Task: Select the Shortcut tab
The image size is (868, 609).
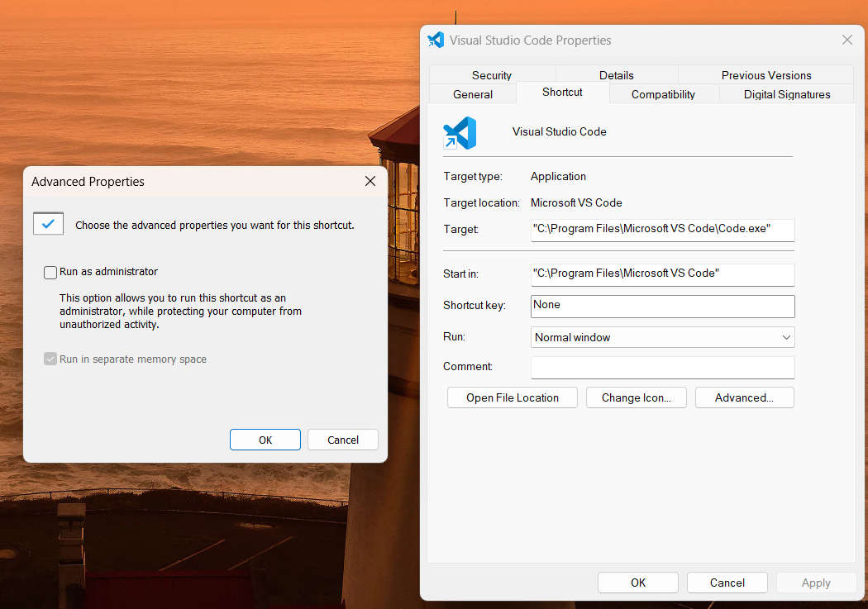Action: pyautogui.click(x=562, y=92)
